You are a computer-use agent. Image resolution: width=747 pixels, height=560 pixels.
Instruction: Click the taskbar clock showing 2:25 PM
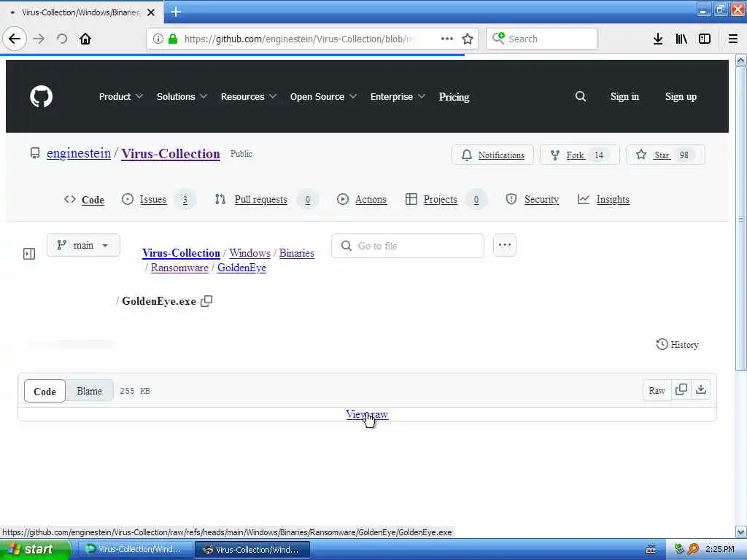(720, 550)
